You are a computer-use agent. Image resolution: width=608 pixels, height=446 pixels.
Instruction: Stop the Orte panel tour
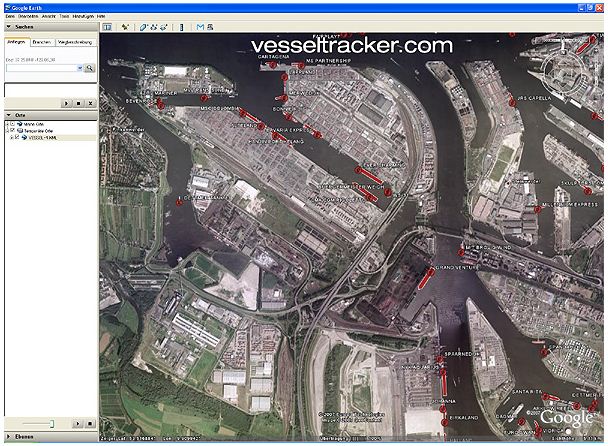point(90,424)
